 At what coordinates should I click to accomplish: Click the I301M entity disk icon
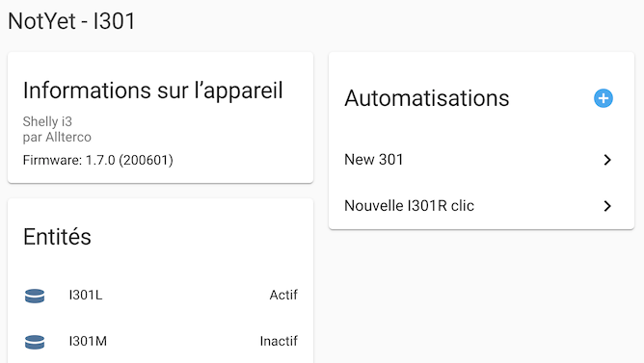35,342
